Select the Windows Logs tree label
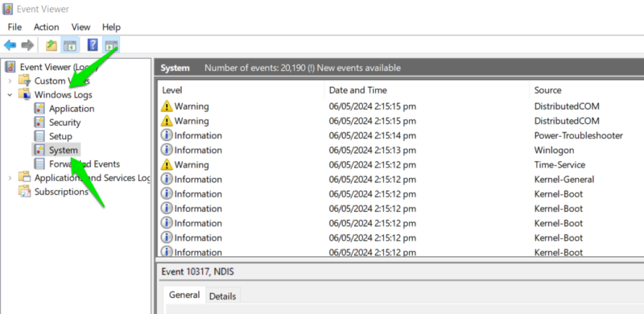The height and width of the screenshot is (314, 644). coord(64,94)
